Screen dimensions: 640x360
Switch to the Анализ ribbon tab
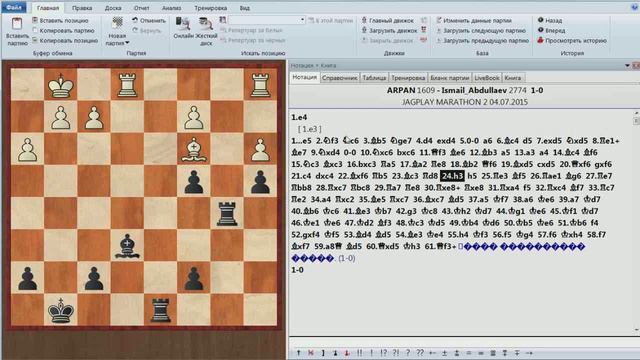tap(171, 8)
